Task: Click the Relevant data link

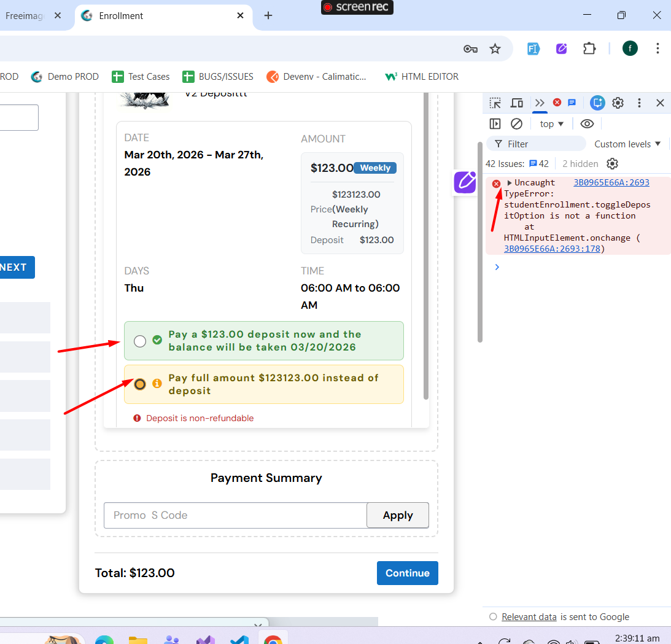Action: 529,616
